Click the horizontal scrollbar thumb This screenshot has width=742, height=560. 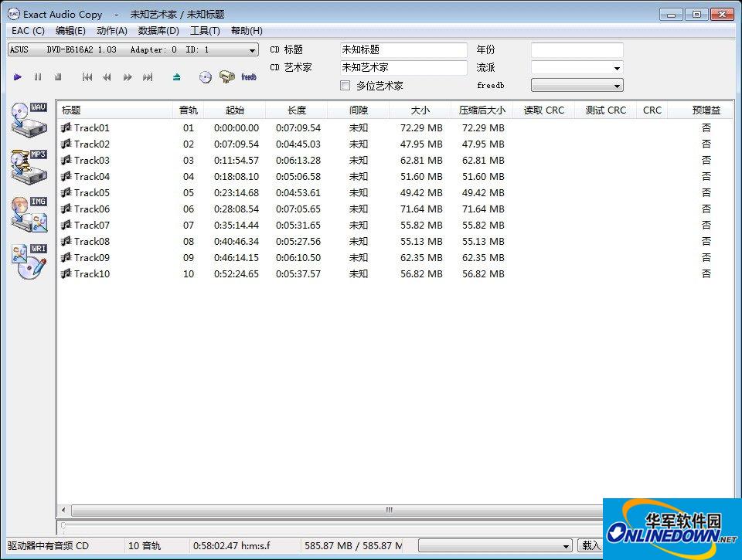click(x=389, y=511)
